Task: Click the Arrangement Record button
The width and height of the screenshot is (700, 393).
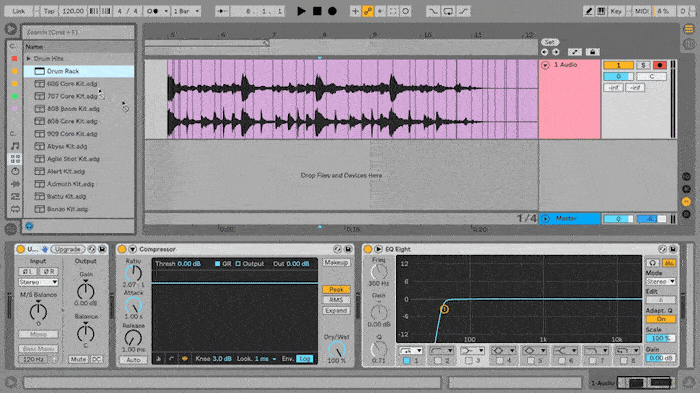Action: tap(332, 11)
